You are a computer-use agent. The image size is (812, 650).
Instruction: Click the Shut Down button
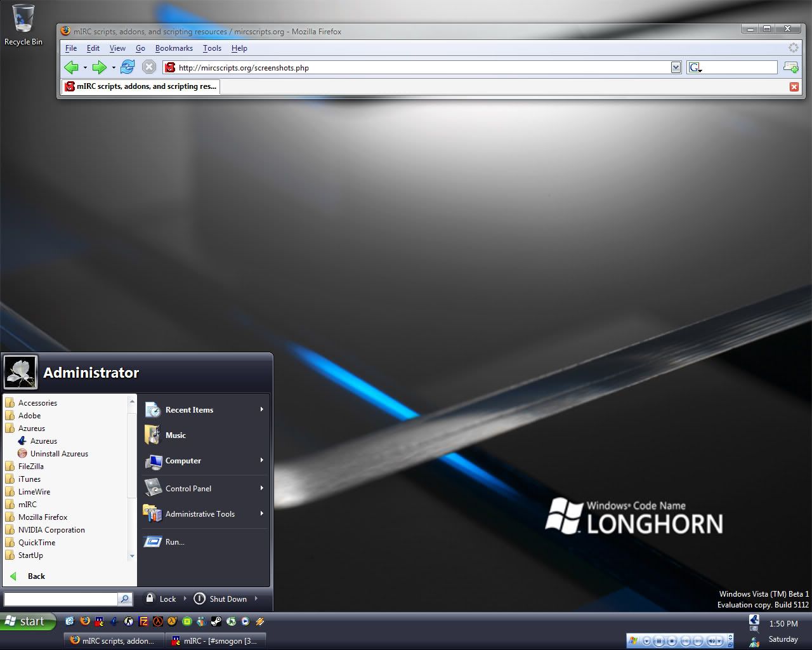pyautogui.click(x=220, y=599)
